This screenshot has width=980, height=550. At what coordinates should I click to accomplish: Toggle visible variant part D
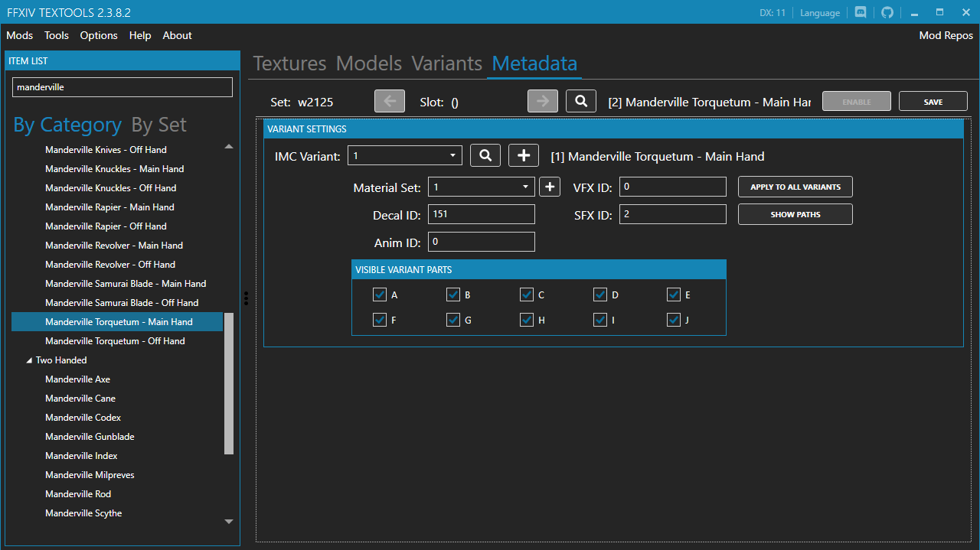[600, 295]
